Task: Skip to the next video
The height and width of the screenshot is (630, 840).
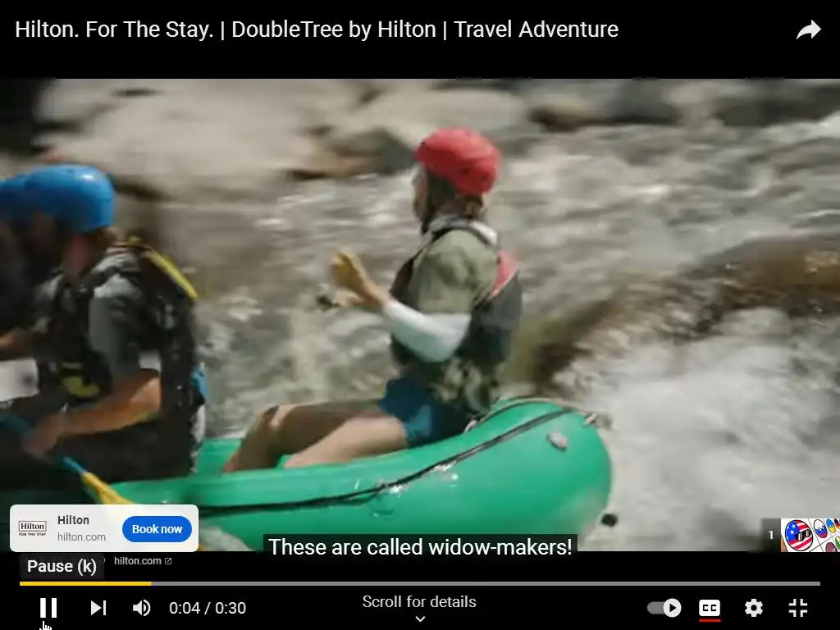Action: point(98,608)
